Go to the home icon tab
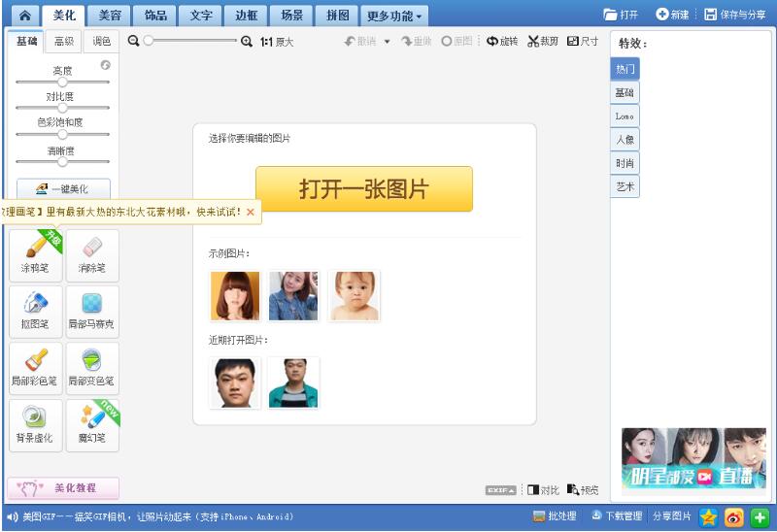Viewport: 777px width, 532px height. coord(25,16)
